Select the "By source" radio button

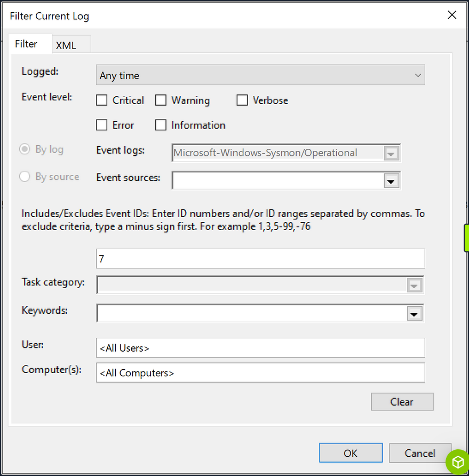coord(24,177)
